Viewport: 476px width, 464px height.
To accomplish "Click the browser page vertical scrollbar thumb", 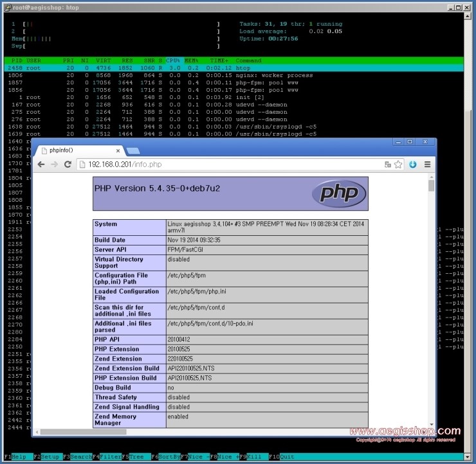I will point(432,186).
